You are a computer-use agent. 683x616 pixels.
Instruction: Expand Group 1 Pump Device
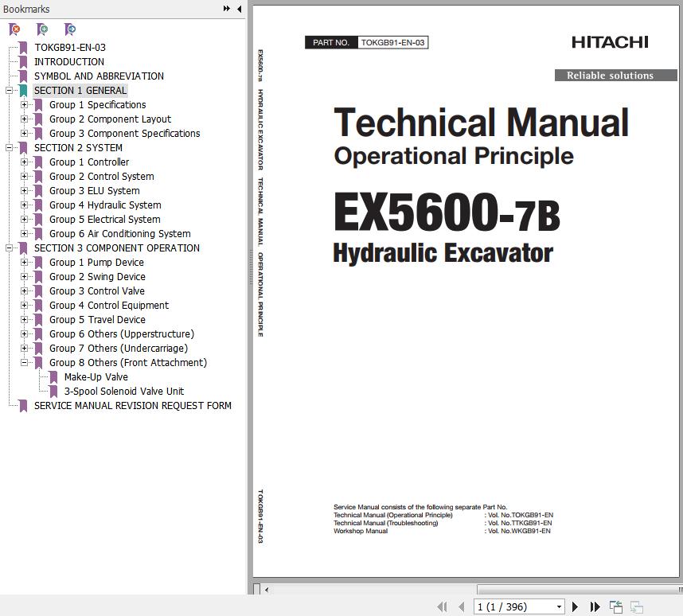click(25, 263)
